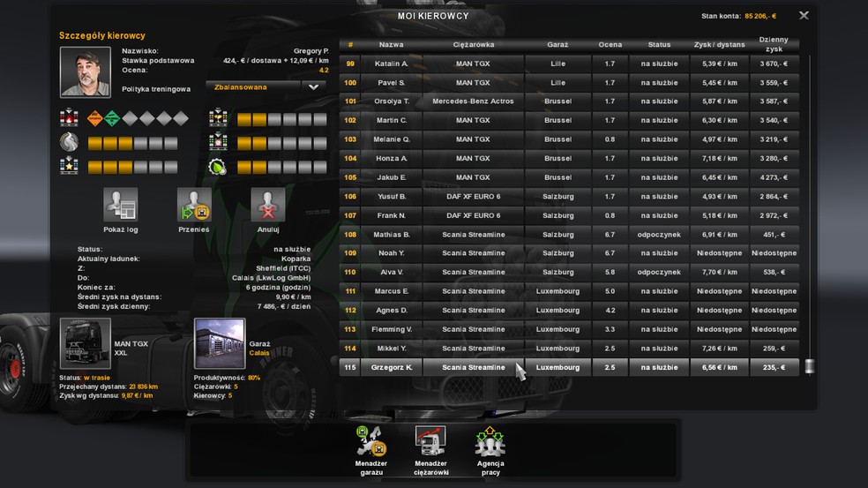Viewport: 868px width, 488px height.
Task: Sort drivers by Dzienny zysk column
Action: point(774,44)
